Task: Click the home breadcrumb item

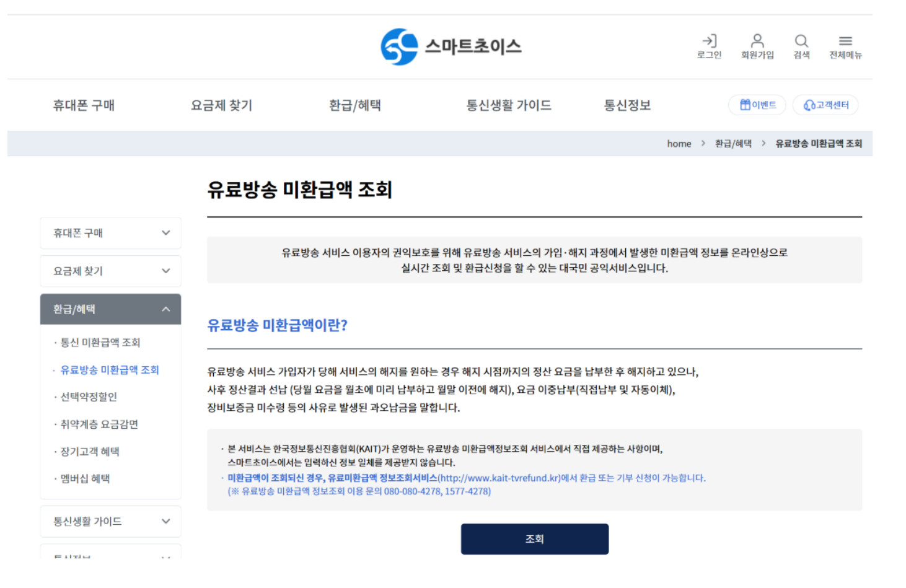Action: pos(679,143)
